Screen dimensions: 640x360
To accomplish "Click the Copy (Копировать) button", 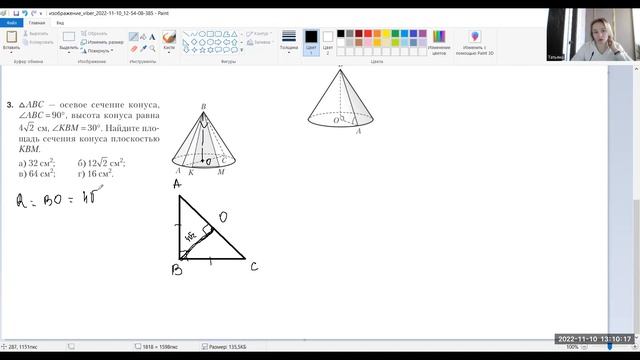I will pyautogui.click(x=38, y=42).
